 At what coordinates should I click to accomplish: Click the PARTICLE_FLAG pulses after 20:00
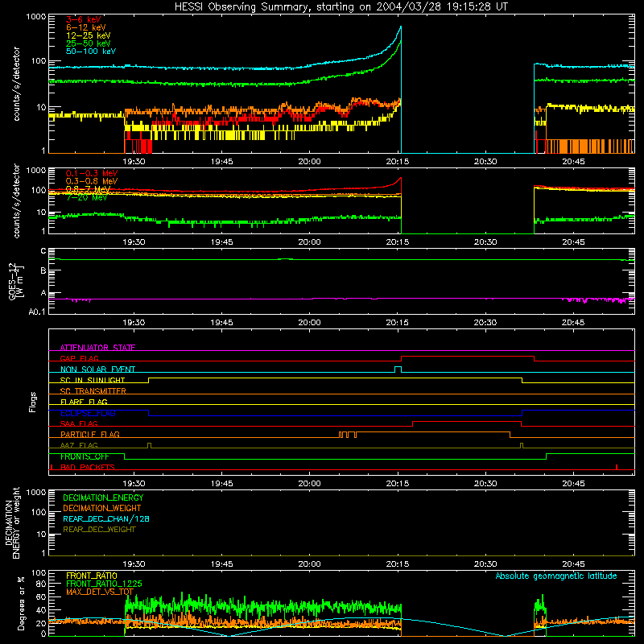click(348, 435)
